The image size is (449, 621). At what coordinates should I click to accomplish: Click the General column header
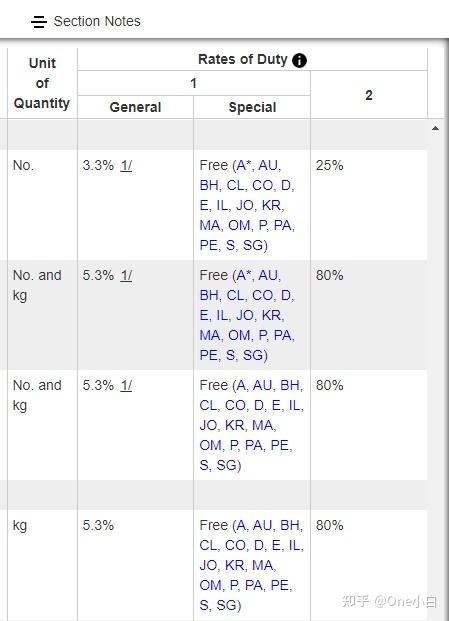tap(135, 107)
